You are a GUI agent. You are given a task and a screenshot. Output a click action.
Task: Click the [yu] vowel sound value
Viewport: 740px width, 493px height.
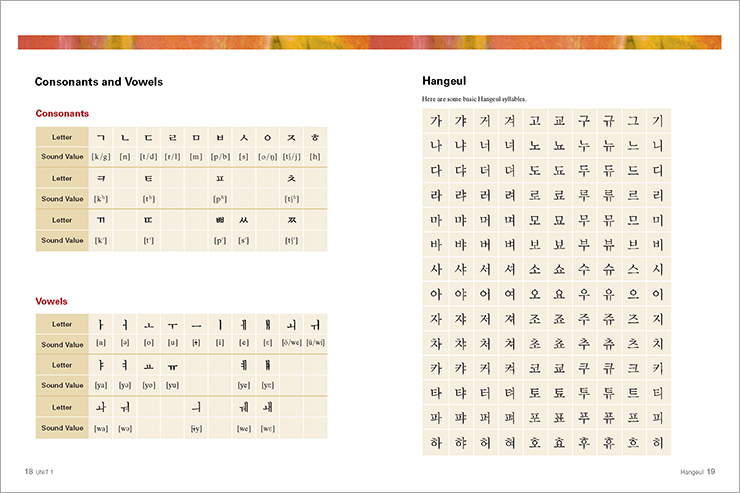click(x=172, y=385)
